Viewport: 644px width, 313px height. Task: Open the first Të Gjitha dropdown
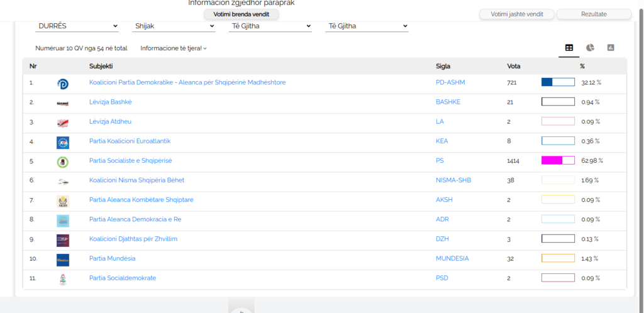pos(270,26)
